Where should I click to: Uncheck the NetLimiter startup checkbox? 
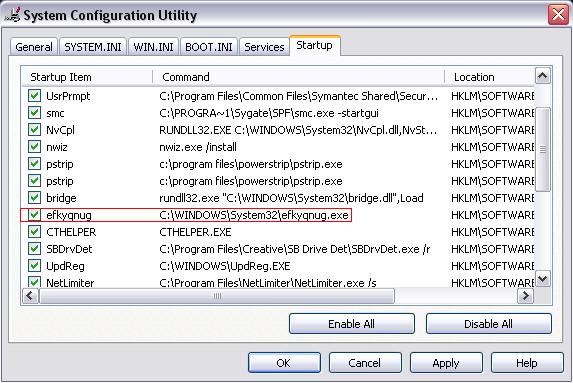pyautogui.click(x=34, y=282)
